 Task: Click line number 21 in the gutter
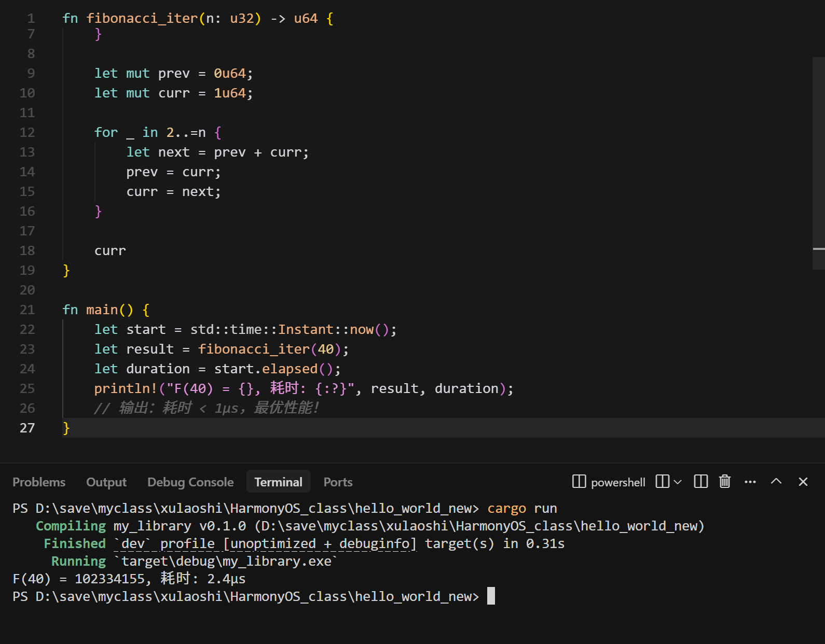tap(27, 310)
